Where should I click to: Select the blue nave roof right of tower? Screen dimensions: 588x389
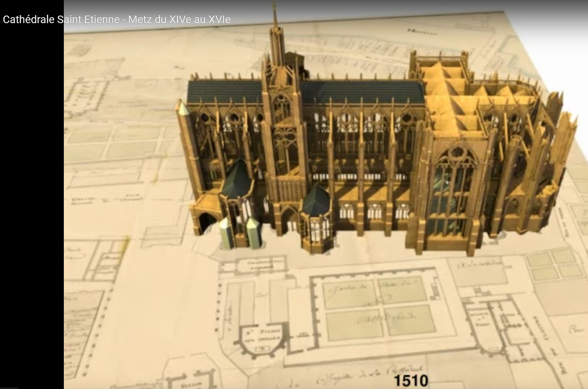[x=361, y=92]
